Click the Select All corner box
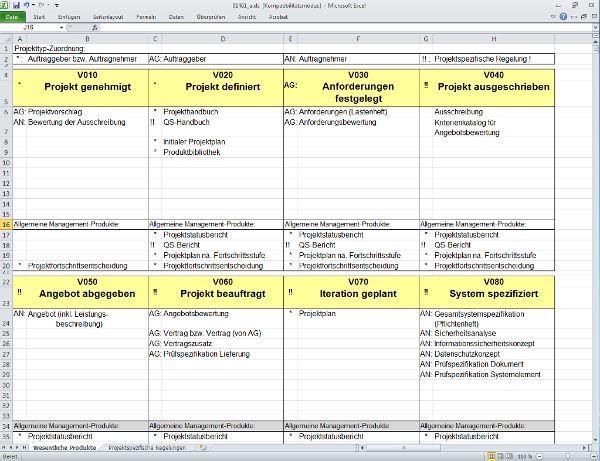This screenshot has height=461, width=600. point(7,39)
